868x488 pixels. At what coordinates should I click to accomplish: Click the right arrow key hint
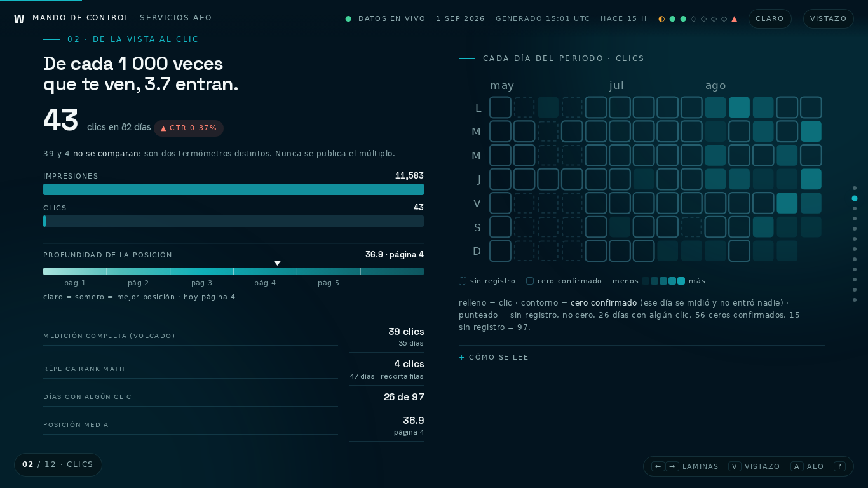click(672, 466)
